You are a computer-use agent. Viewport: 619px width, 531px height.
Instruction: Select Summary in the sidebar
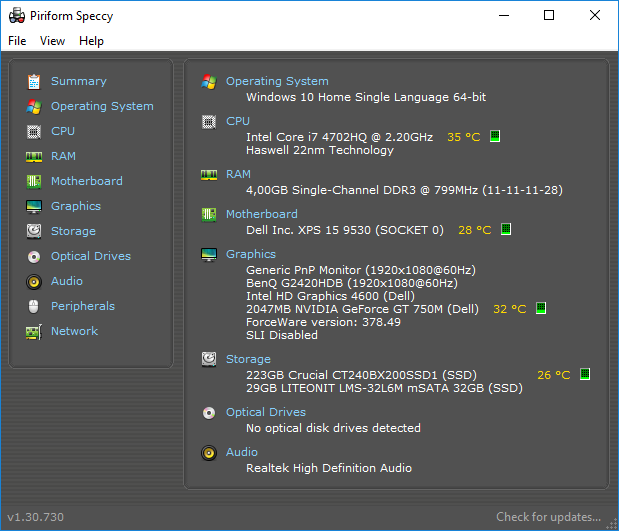click(78, 81)
